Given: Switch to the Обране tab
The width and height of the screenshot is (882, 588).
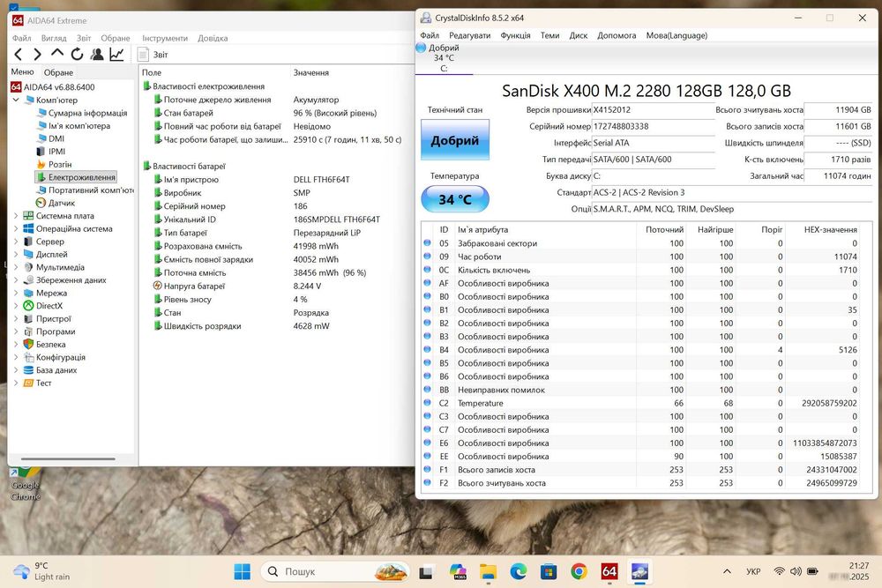Looking at the screenshot, I should (x=58, y=72).
